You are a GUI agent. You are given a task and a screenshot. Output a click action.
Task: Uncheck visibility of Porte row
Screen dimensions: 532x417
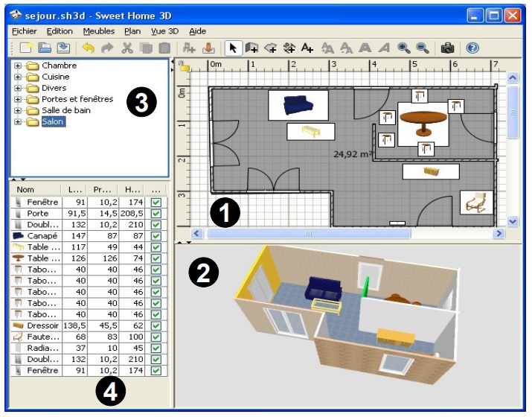pyautogui.click(x=156, y=214)
